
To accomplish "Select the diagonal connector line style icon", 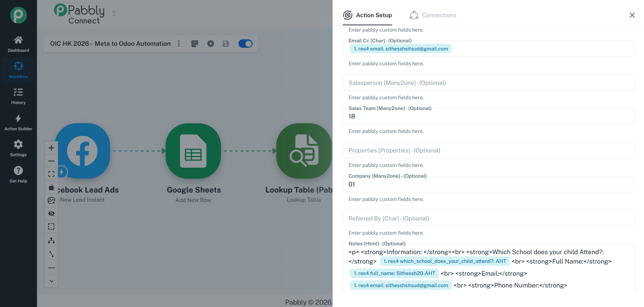I will click(x=51, y=254).
